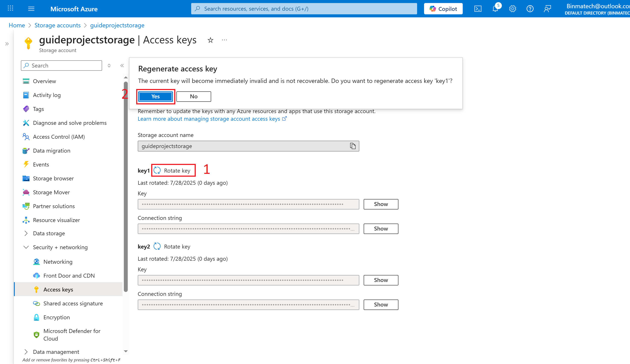Click the help question mark icon
This screenshot has width=630, height=364.
click(530, 9)
